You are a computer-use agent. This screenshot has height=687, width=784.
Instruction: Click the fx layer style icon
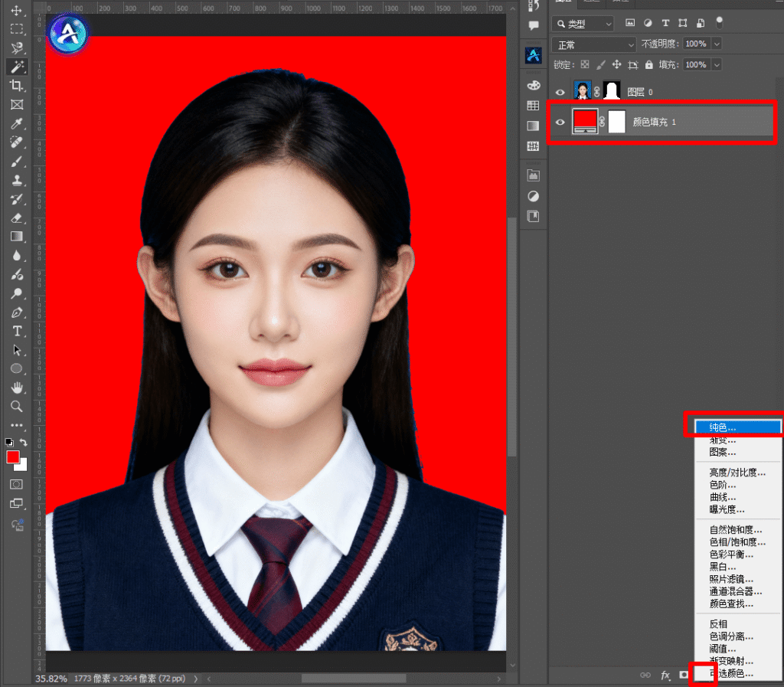[665, 676]
